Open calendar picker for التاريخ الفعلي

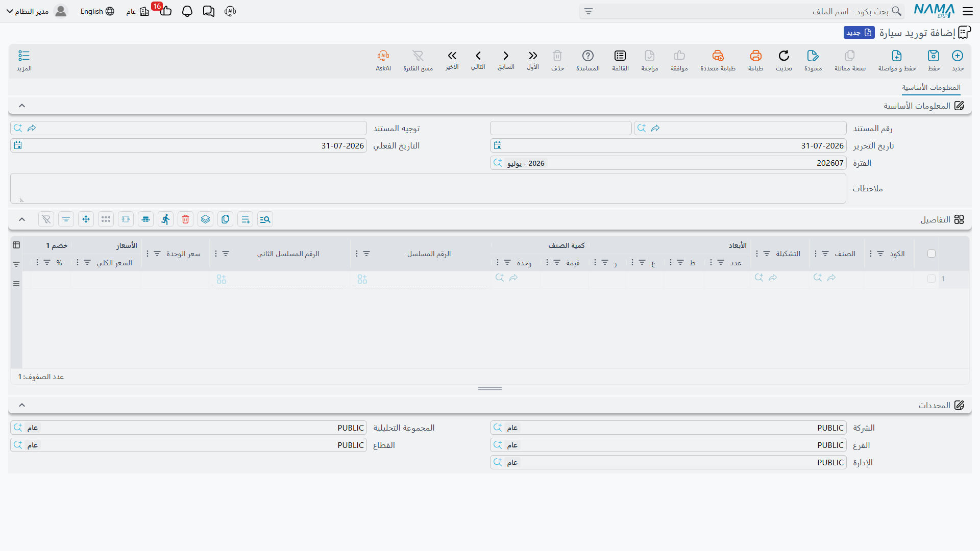pos(18,145)
